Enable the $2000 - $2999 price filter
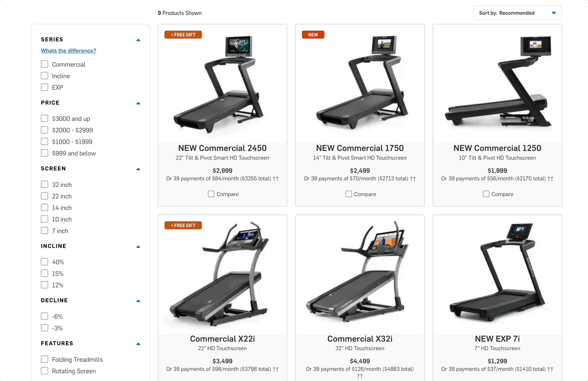 [x=44, y=130]
